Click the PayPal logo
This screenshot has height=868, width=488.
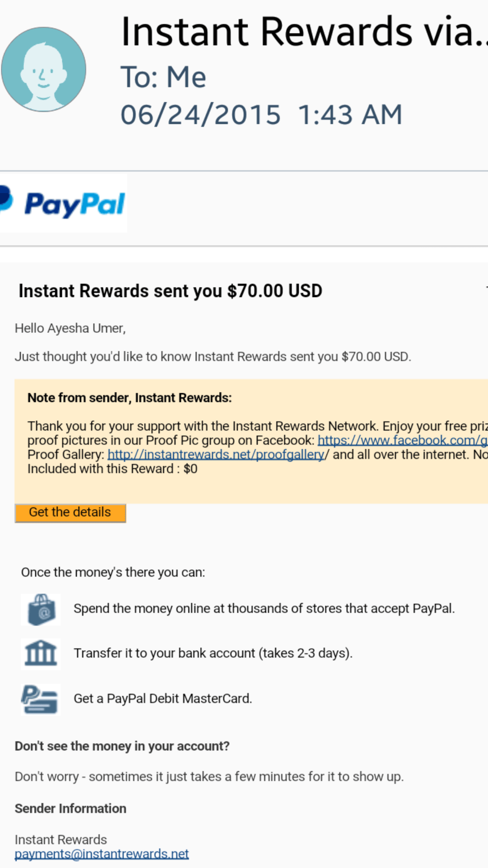[62, 203]
